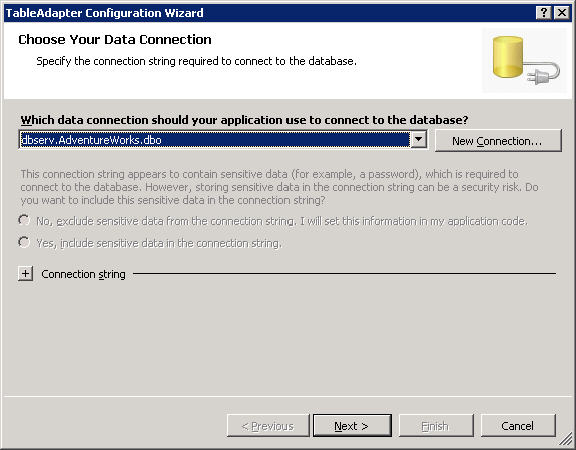
Task: Click the Connection string section label
Action: [83, 274]
